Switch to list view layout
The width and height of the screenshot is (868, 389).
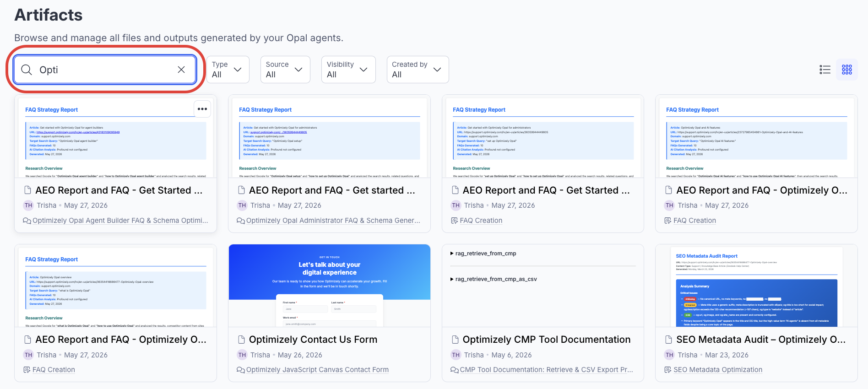tap(825, 70)
